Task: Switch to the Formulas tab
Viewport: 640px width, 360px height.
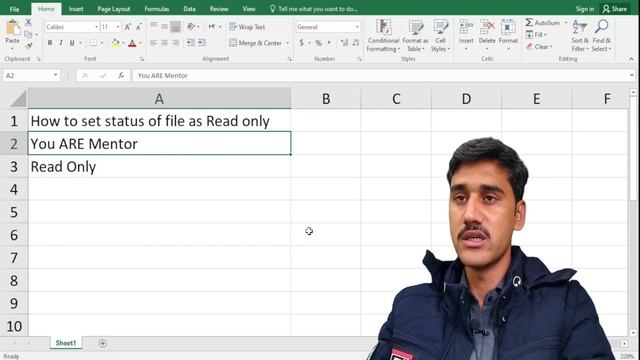Action: 157,9
